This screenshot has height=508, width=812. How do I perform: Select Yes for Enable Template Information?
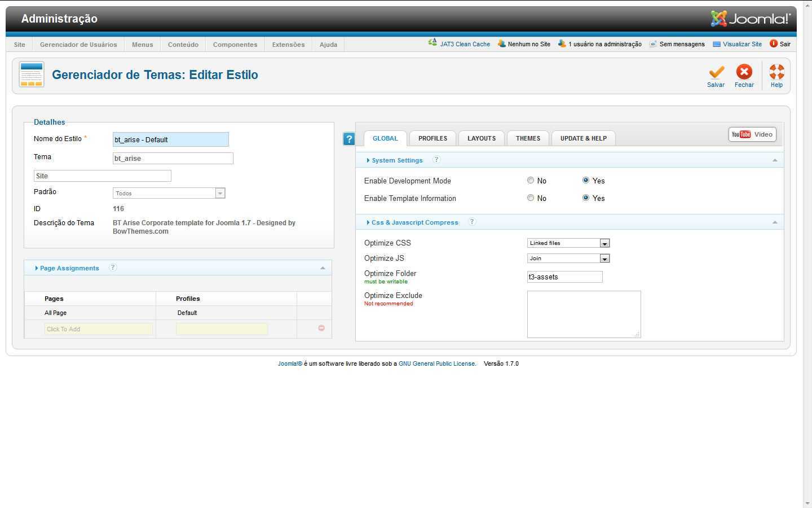586,198
